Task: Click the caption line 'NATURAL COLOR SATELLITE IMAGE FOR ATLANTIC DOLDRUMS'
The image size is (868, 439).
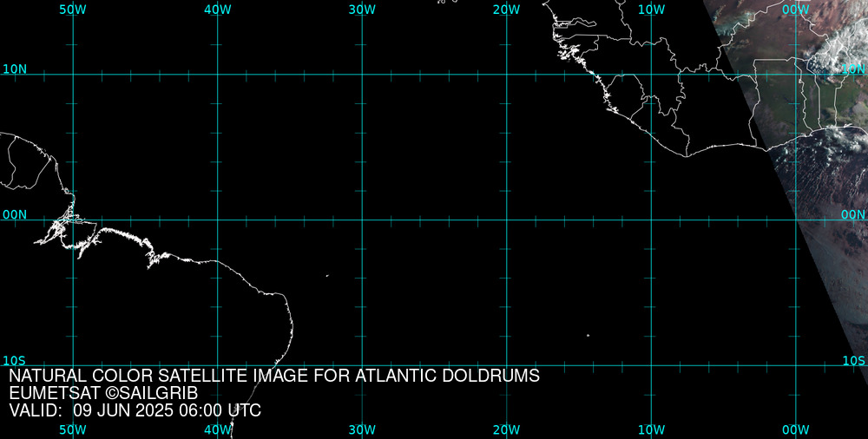Action: 274,376
